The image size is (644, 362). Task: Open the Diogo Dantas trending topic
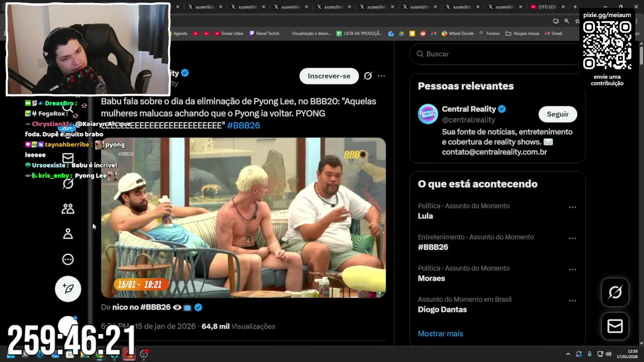(x=442, y=310)
